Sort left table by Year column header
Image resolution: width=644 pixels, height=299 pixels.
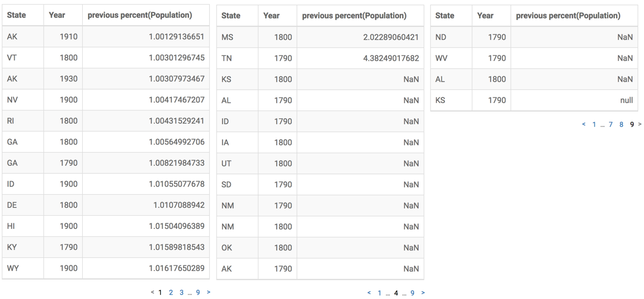click(57, 15)
